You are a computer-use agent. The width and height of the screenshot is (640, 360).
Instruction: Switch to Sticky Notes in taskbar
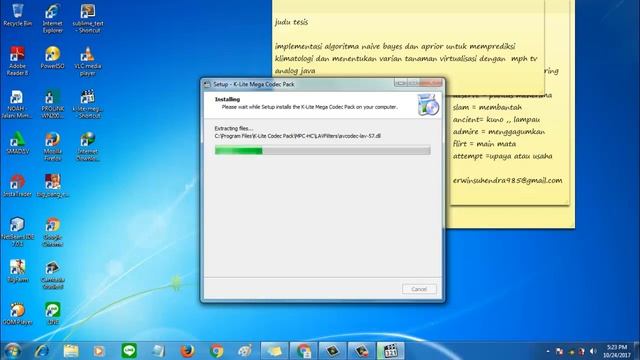pyautogui.click(x=274, y=351)
